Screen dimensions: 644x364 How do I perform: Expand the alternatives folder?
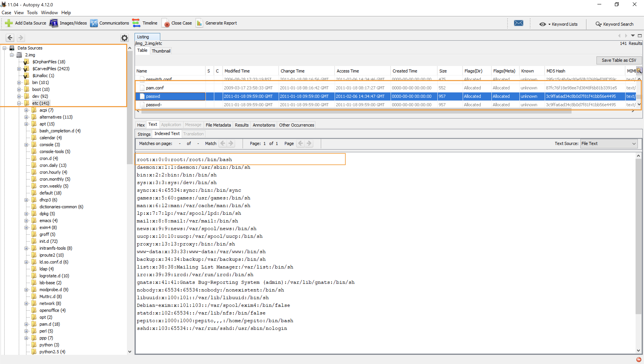26,117
